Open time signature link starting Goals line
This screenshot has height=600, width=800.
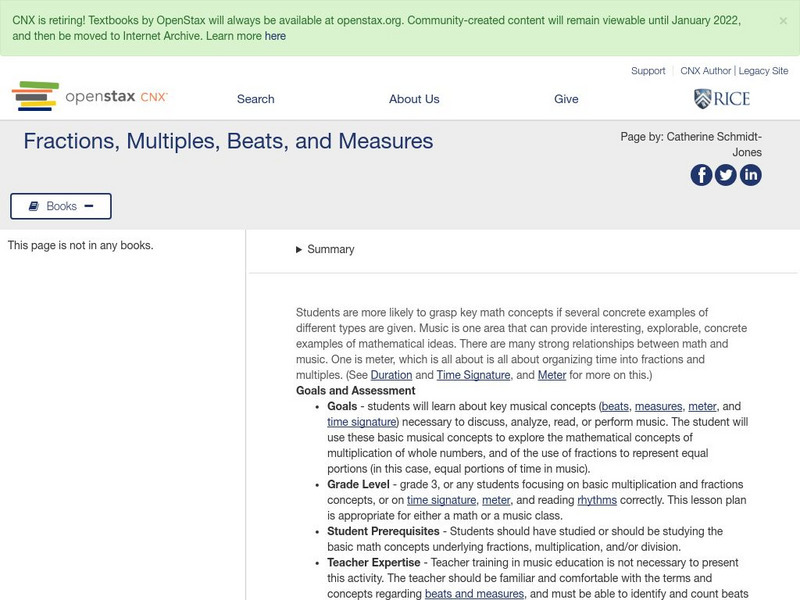coord(362,422)
